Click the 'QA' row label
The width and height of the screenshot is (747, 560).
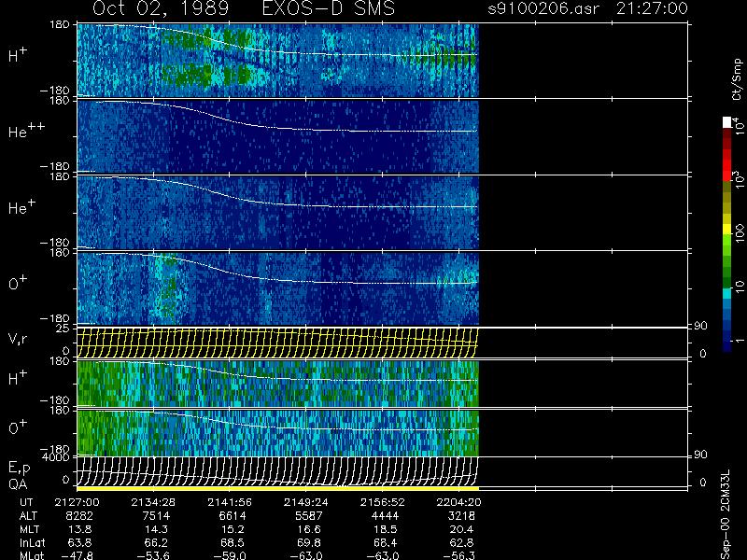tap(18, 484)
